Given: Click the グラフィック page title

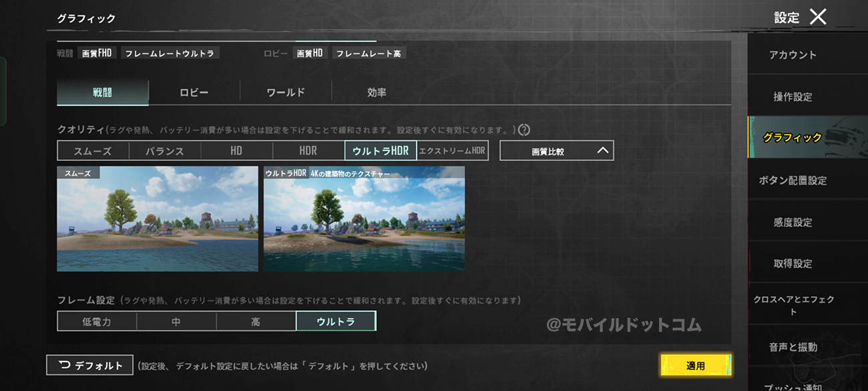Looking at the screenshot, I should pyautogui.click(x=87, y=18).
